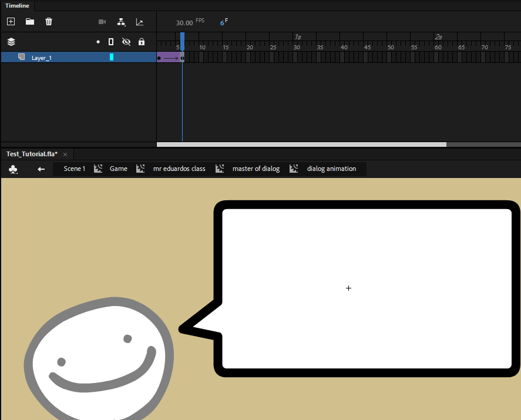Click the timeline horizontal scrollbar
Viewport: 521px width, 420px height.
(x=301, y=145)
